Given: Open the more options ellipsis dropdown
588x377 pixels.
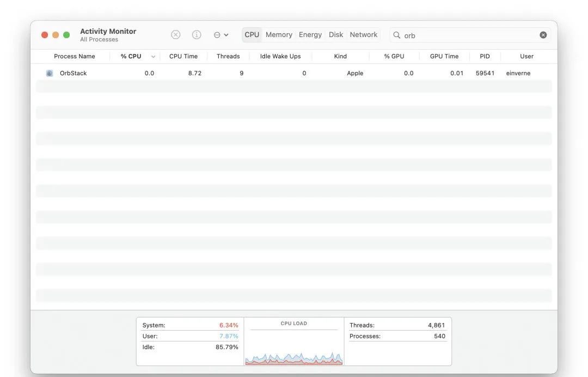Looking at the screenshot, I should pyautogui.click(x=221, y=35).
